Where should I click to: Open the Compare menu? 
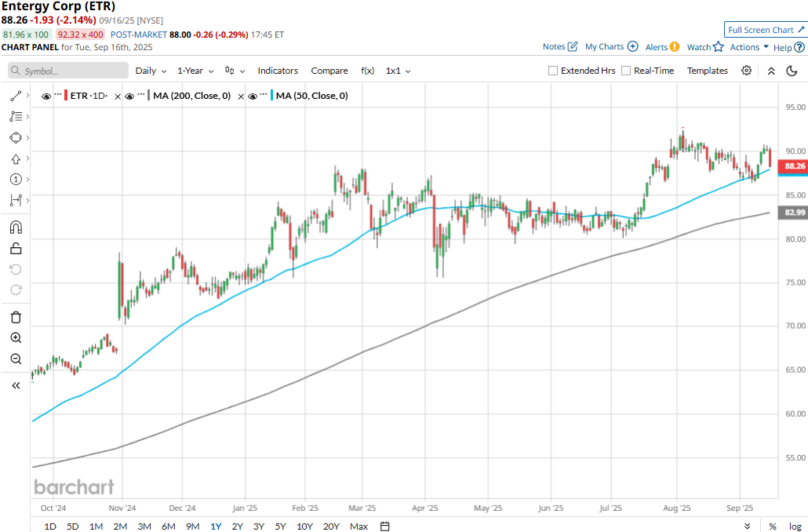pyautogui.click(x=329, y=71)
